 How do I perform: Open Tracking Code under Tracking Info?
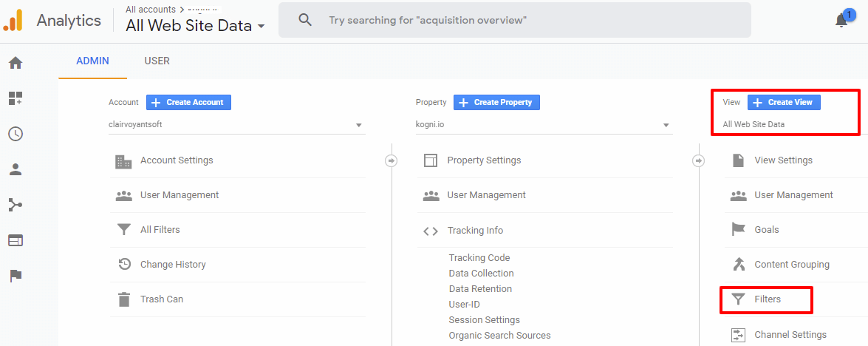[479, 258]
